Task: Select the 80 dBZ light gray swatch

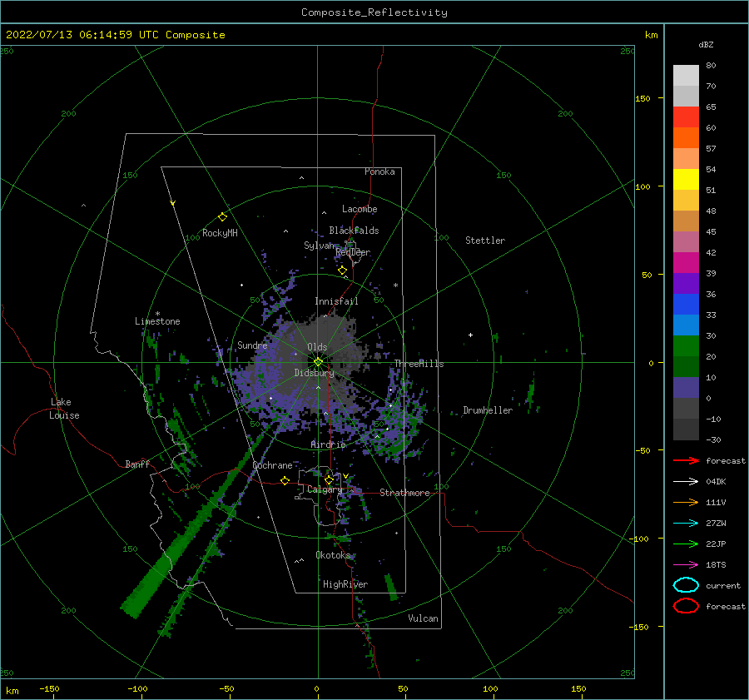Action: pos(686,75)
